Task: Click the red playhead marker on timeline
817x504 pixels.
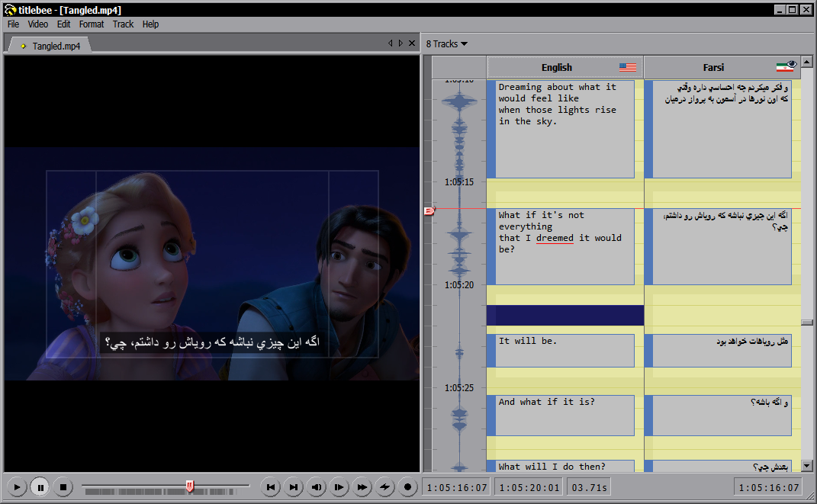Action: pyautogui.click(x=429, y=210)
